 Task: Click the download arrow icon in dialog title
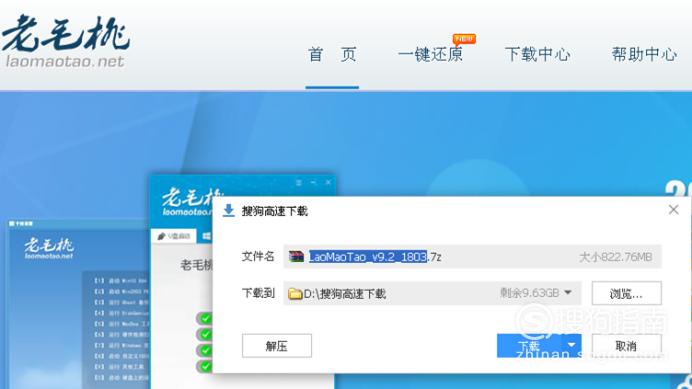(x=229, y=211)
